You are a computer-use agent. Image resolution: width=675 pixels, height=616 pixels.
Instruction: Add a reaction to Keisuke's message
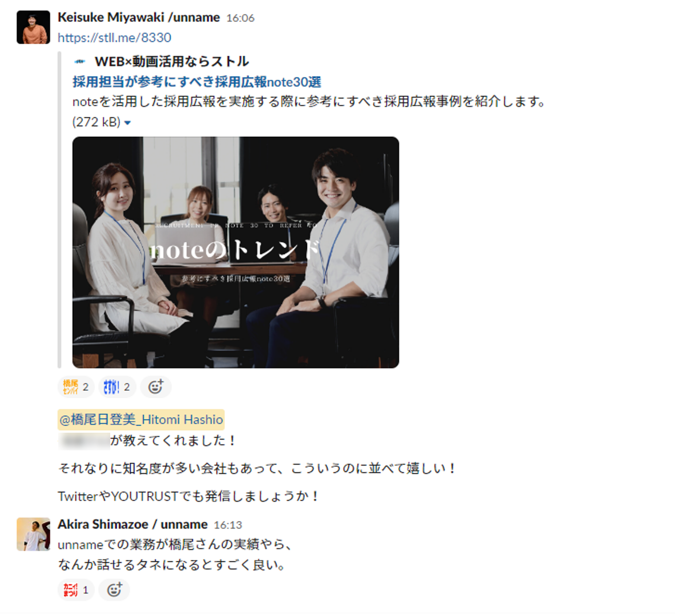156,387
